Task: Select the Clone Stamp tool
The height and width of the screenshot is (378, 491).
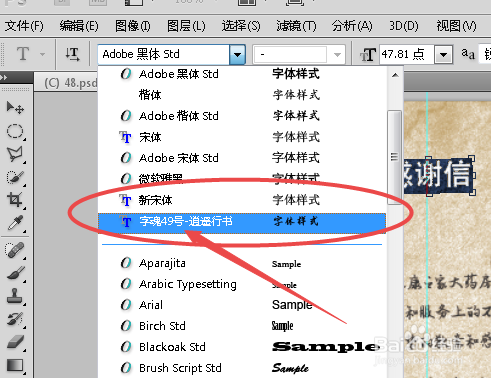Action: [x=15, y=296]
